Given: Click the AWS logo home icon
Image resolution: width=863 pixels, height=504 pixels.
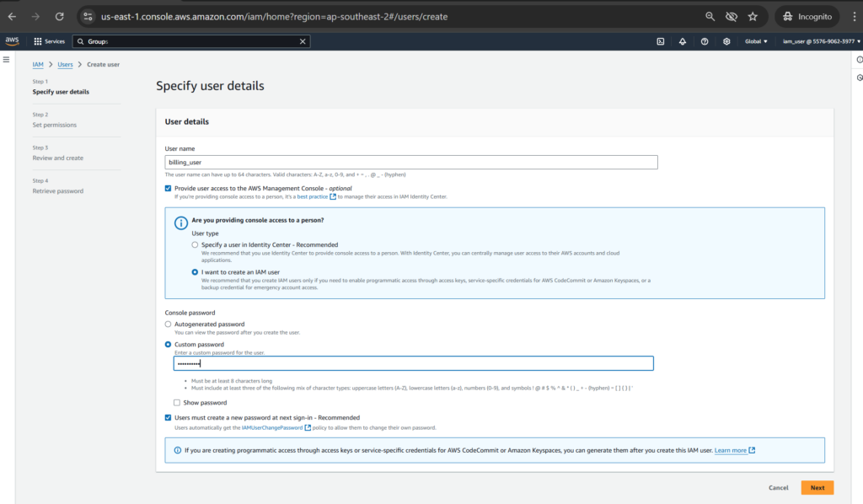Looking at the screenshot, I should click(x=12, y=40).
